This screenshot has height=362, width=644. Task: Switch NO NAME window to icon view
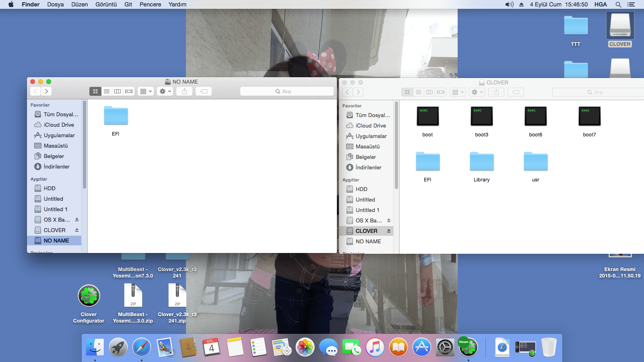click(95, 91)
